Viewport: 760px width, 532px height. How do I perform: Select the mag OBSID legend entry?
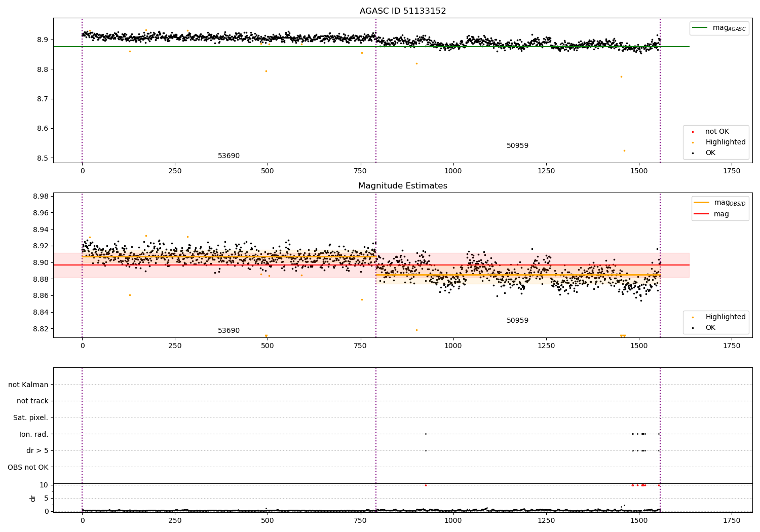point(720,203)
